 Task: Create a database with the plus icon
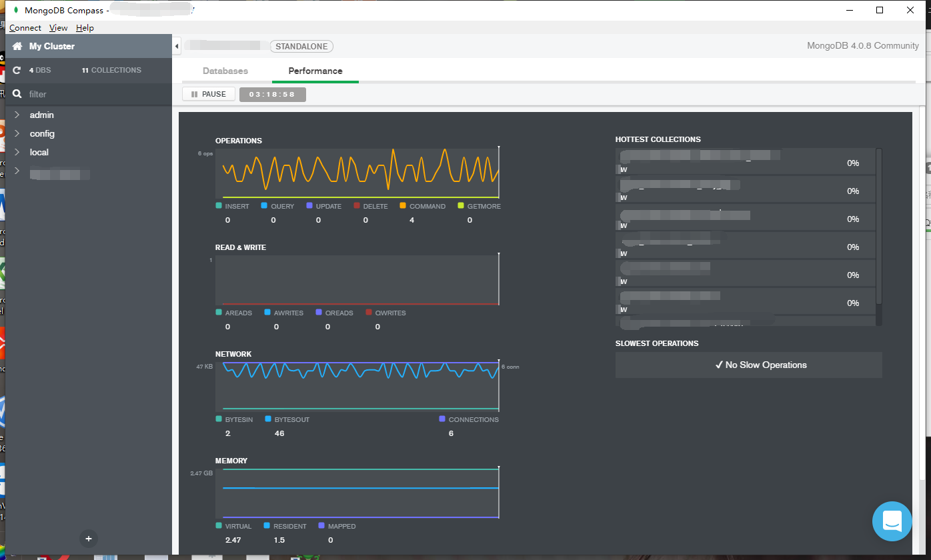(x=88, y=538)
